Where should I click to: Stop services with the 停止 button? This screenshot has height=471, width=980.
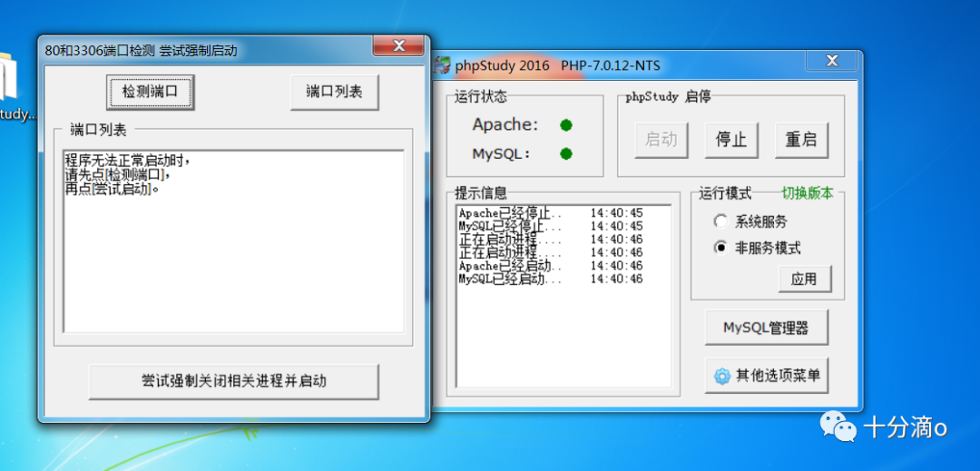click(x=731, y=140)
